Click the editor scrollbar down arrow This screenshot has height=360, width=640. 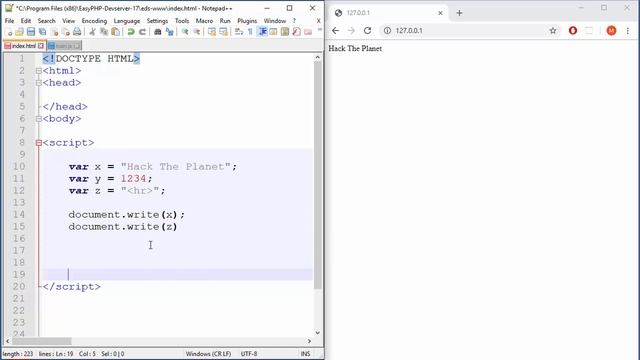click(318, 333)
